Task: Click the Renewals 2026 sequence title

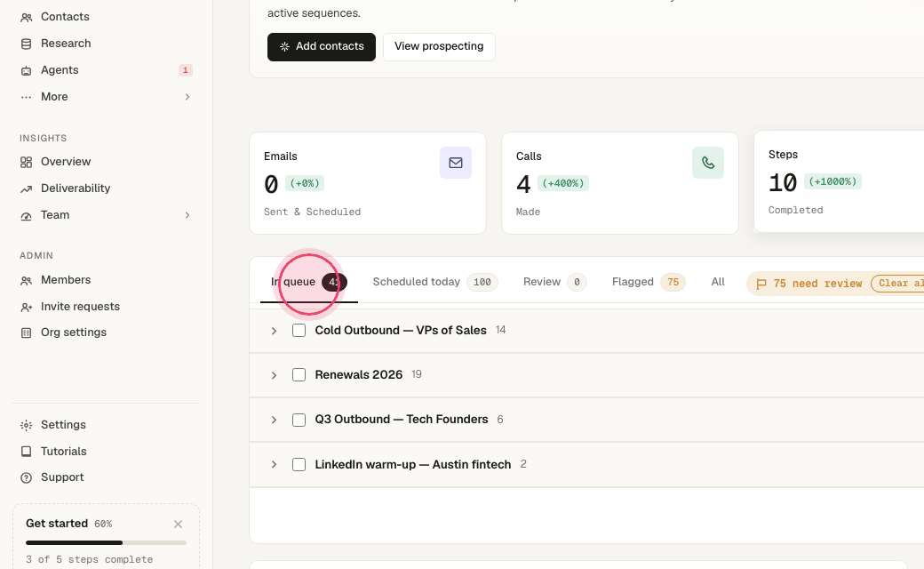Action: coord(358,375)
